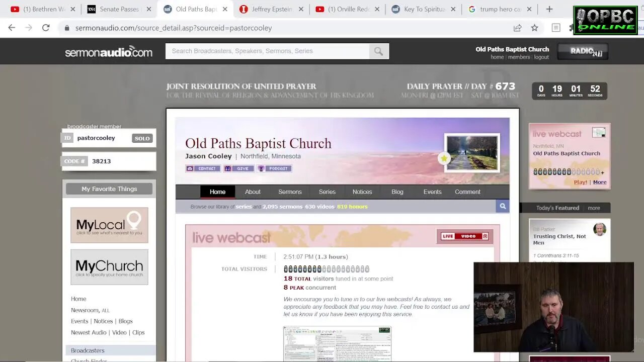Viewport: 644px width, 362px height.
Task: Close the Jeffrey Epstein tab
Action: pos(301,9)
